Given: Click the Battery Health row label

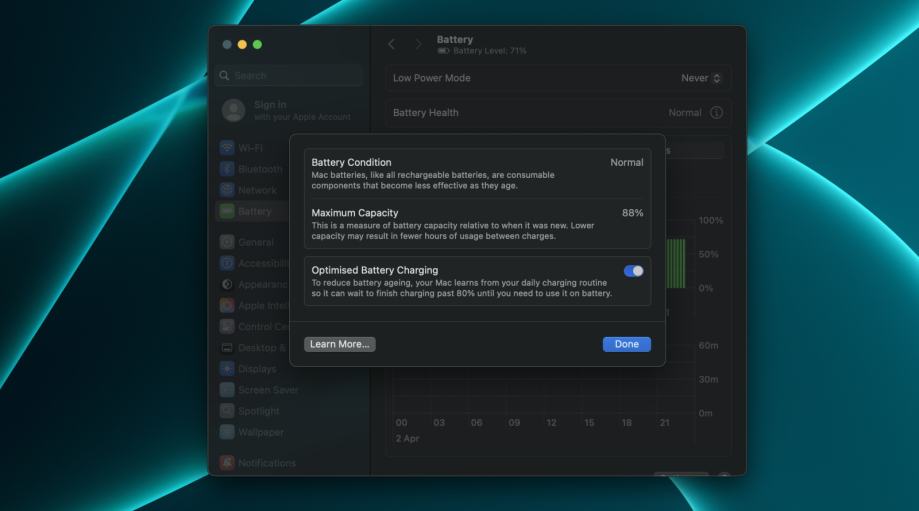Looking at the screenshot, I should (x=426, y=113).
